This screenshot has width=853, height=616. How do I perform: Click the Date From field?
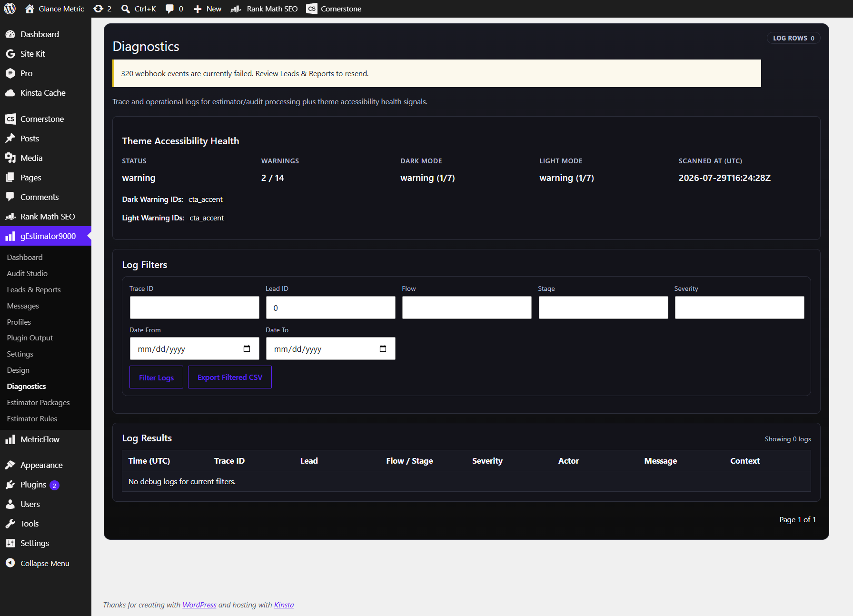coord(195,348)
